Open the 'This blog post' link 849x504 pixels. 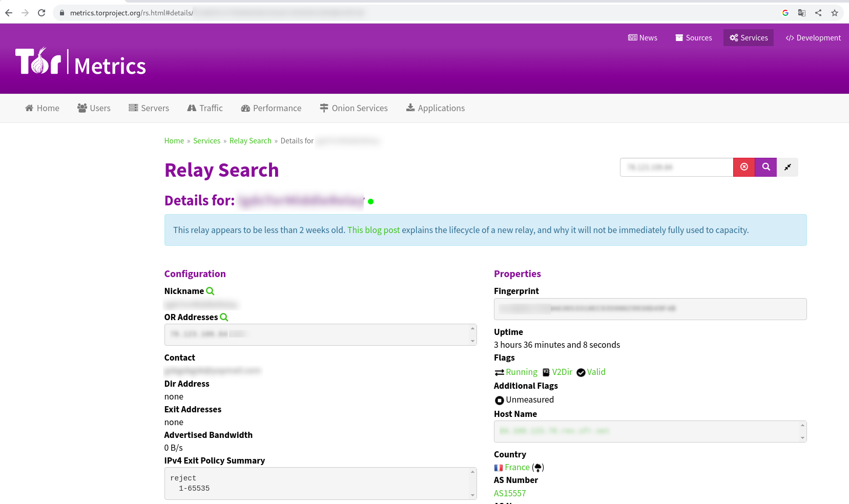coord(374,230)
